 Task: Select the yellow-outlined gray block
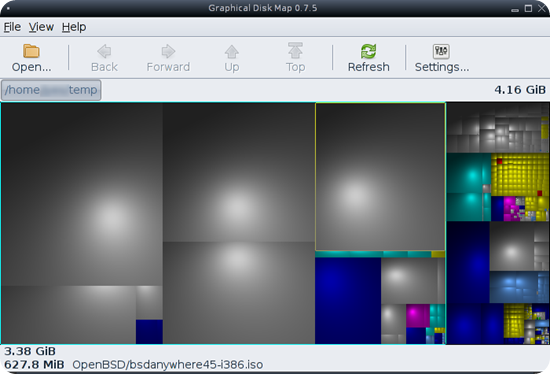click(x=380, y=176)
